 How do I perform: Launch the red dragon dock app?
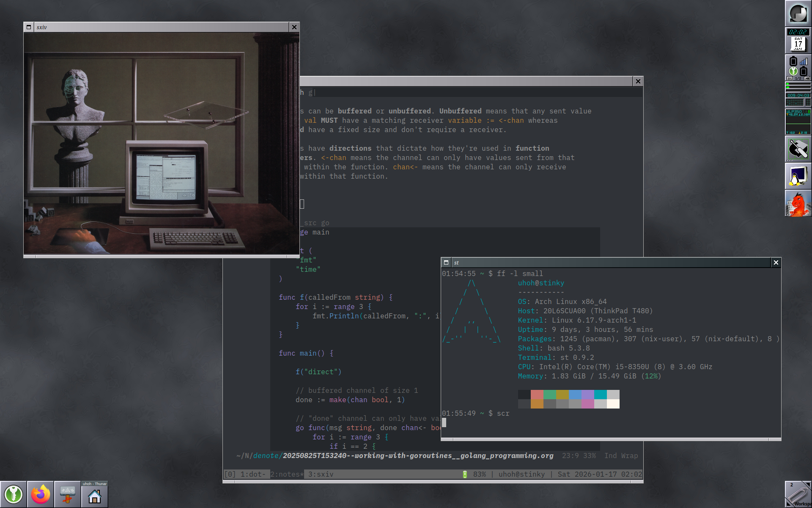[798, 204]
